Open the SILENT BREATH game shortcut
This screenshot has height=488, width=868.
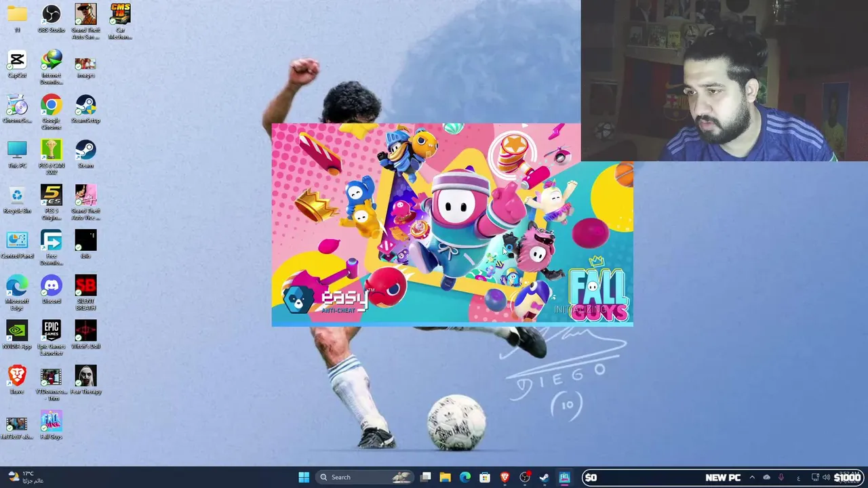coord(85,293)
